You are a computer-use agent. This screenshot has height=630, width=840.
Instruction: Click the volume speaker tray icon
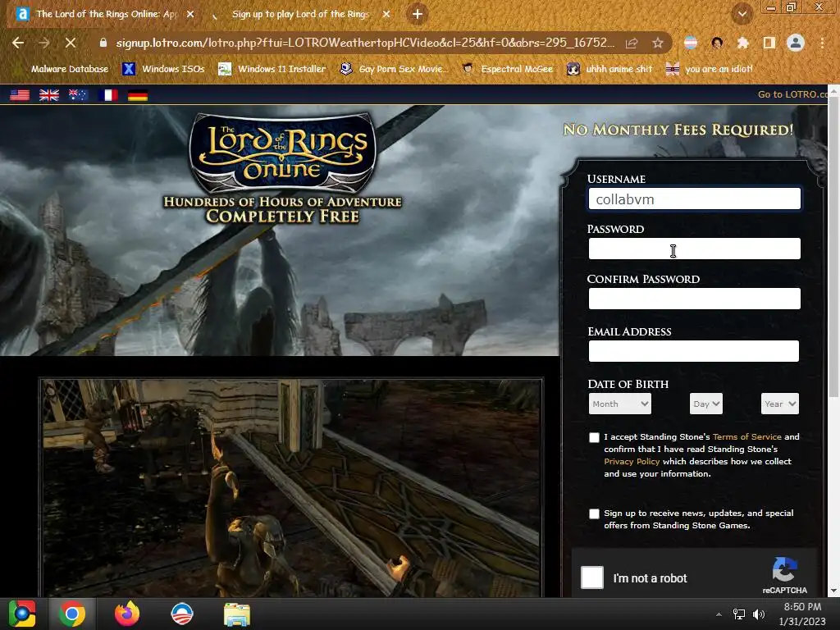(759, 614)
